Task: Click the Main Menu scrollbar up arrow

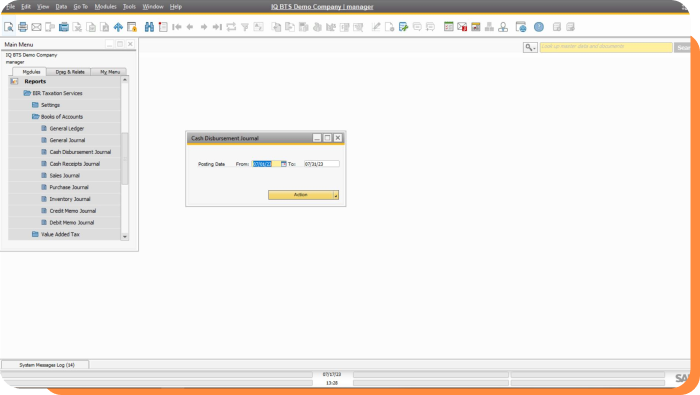Action: point(125,80)
